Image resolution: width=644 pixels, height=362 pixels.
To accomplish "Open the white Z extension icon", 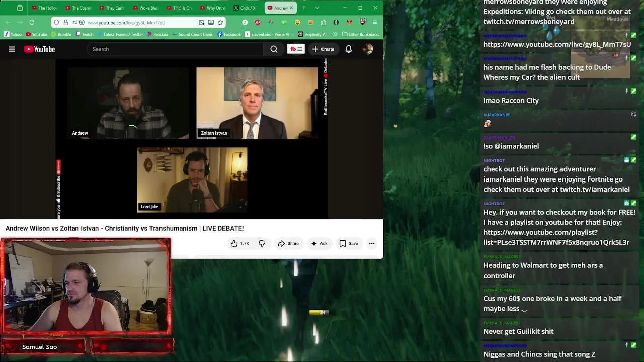I will (x=245, y=22).
